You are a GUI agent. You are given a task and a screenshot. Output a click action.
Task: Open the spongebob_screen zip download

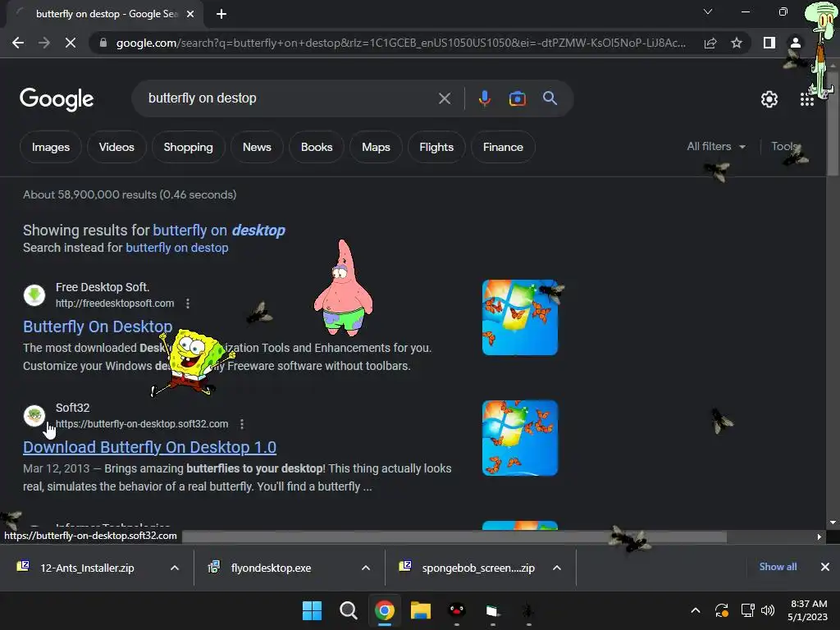(478, 568)
